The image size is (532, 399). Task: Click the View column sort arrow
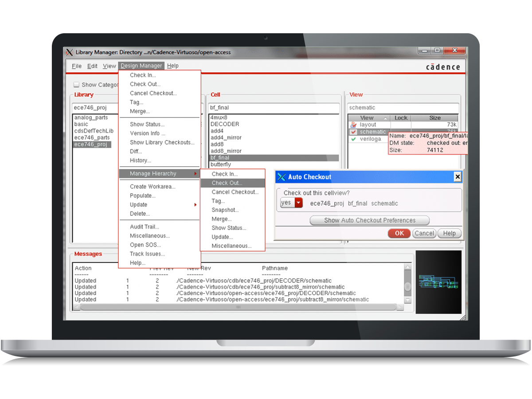click(385, 118)
